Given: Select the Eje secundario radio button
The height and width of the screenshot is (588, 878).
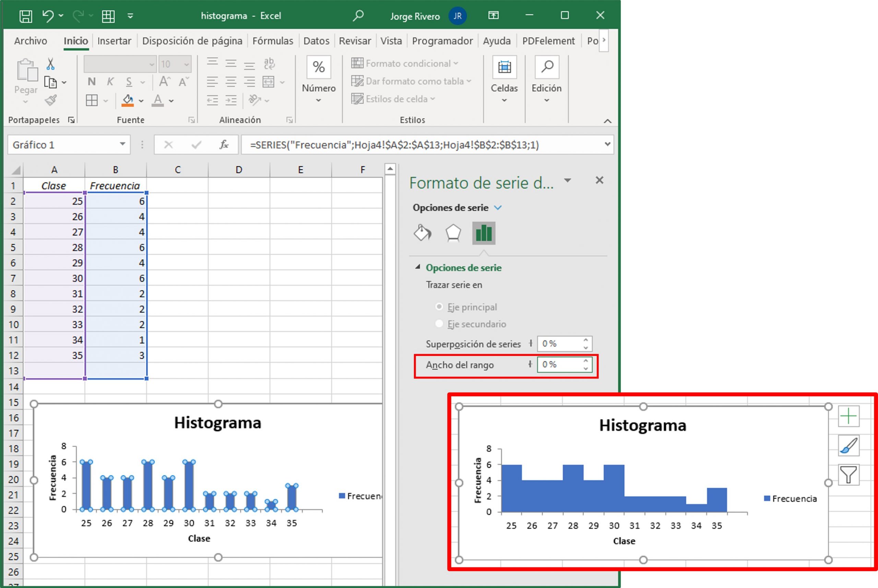Looking at the screenshot, I should 439,323.
